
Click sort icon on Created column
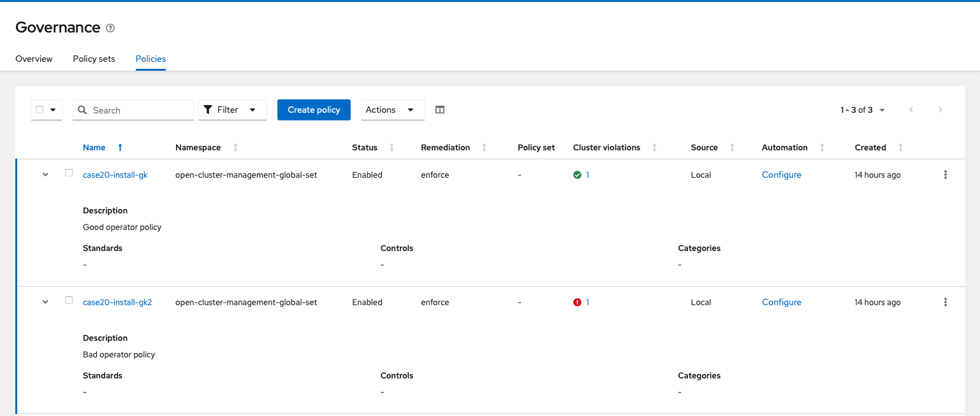click(900, 148)
